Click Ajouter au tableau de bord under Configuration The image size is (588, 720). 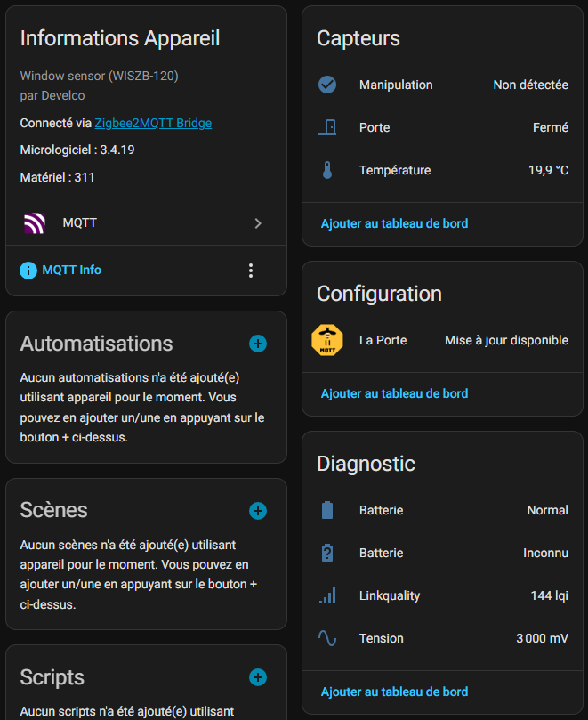point(394,393)
